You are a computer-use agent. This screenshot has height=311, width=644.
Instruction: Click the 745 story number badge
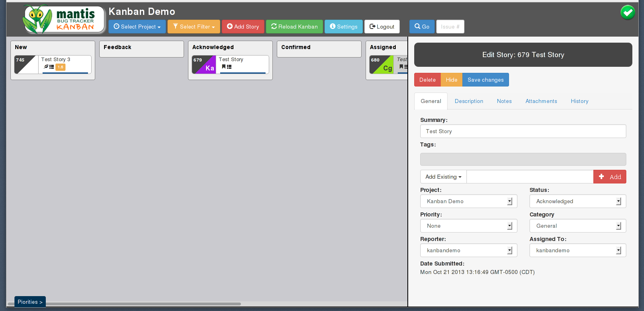[20, 60]
